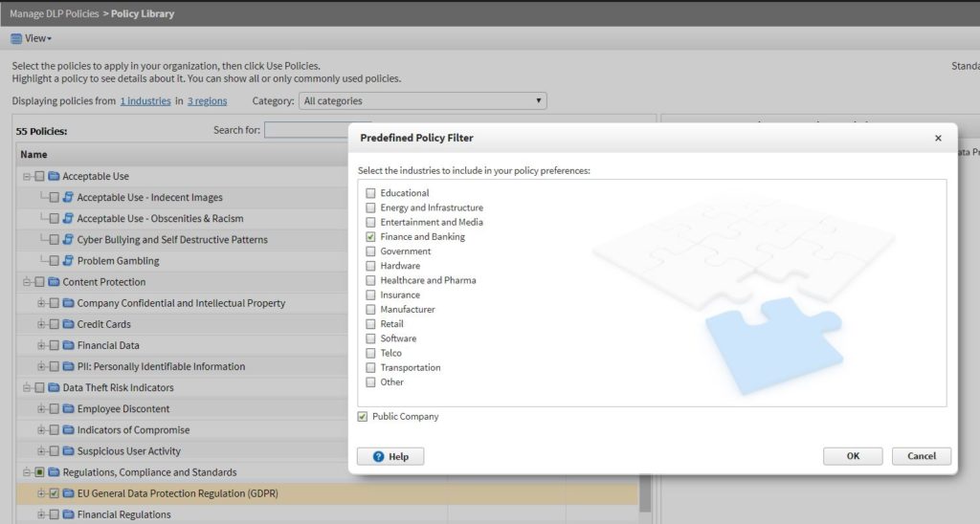The height and width of the screenshot is (524, 980).
Task: Open the Category dropdown list
Action: 422,100
